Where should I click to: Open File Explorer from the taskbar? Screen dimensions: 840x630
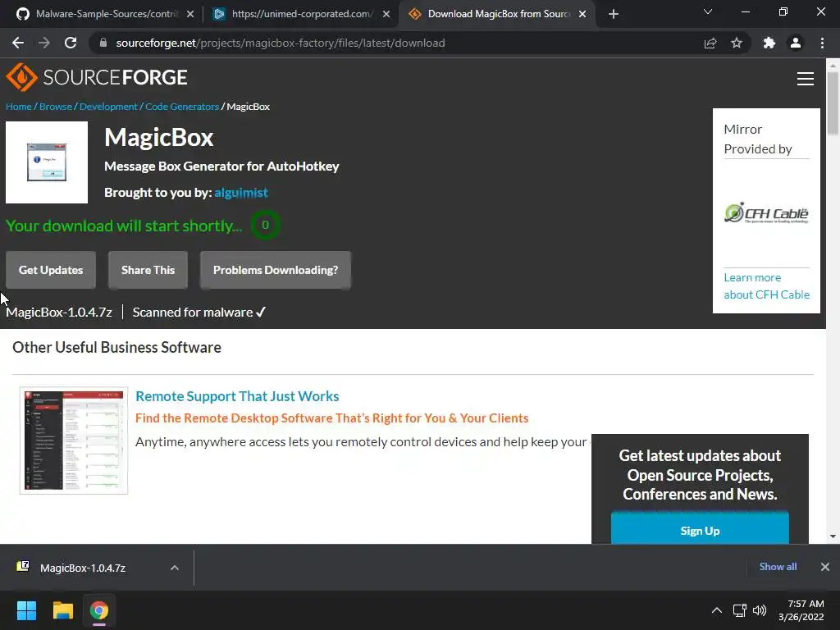(x=62, y=610)
